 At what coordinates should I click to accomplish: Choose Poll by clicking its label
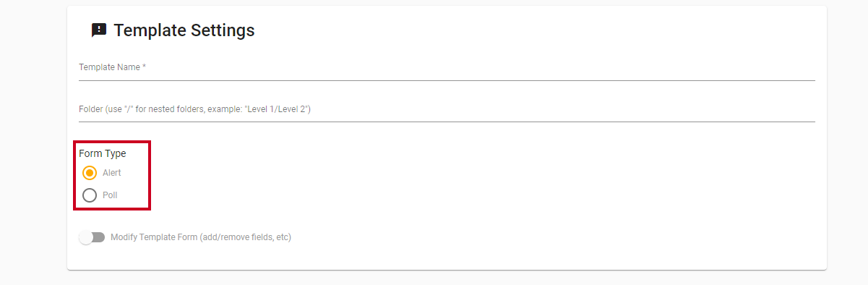coord(110,195)
